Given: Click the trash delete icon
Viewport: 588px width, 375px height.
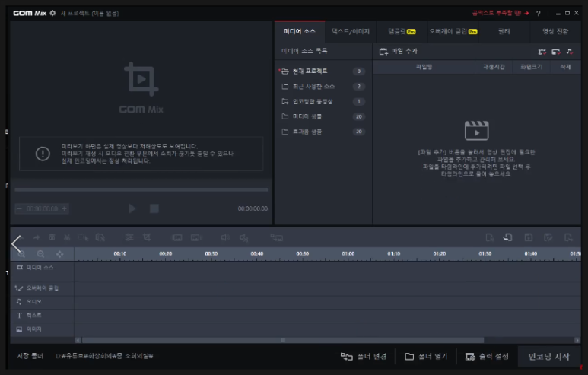Looking at the screenshot, I should click(52, 237).
